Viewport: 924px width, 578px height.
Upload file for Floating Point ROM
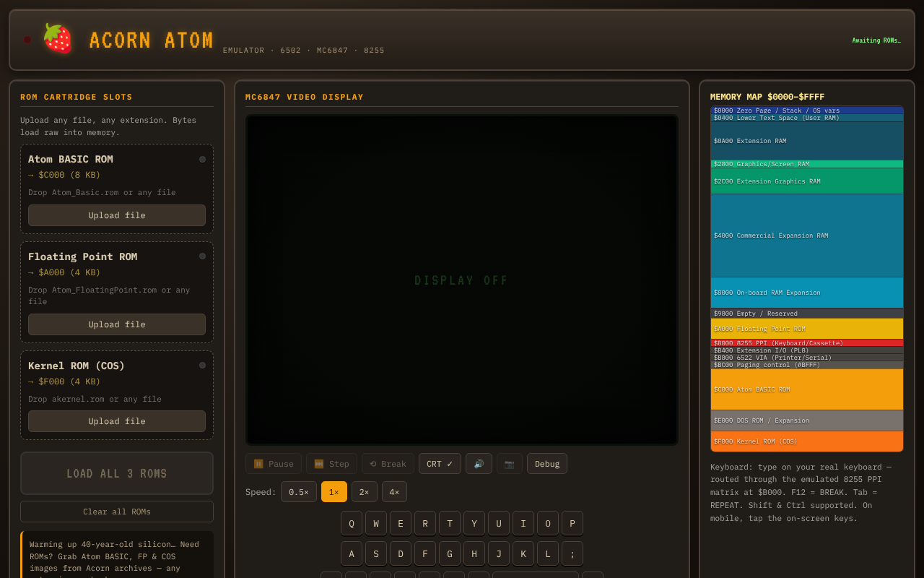pos(117,324)
